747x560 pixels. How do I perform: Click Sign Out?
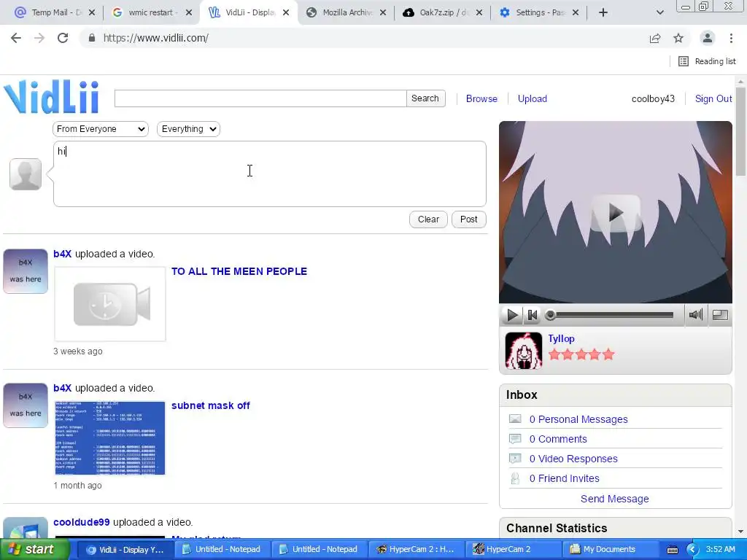(x=713, y=99)
